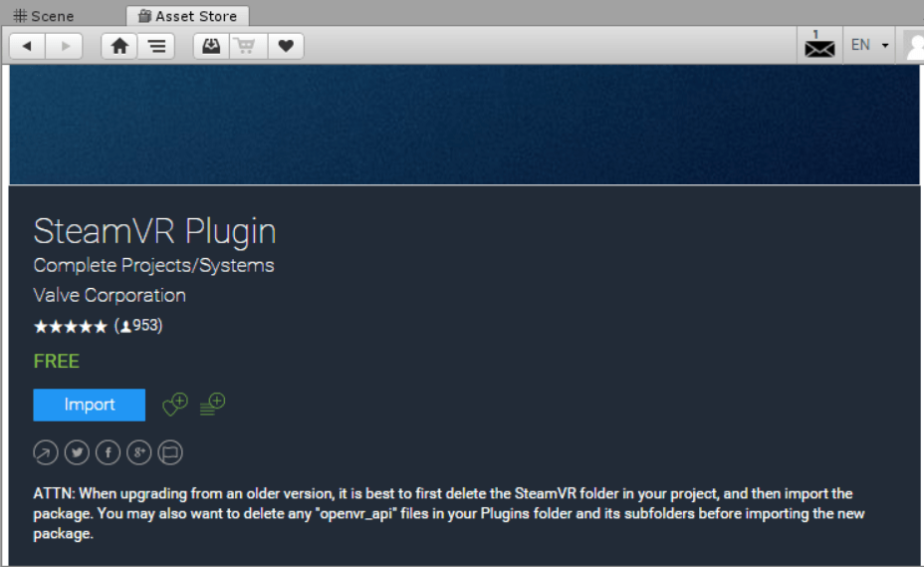Image resolution: width=924 pixels, height=567 pixels.
Task: Go back in Asset Store navigation
Action: [x=27, y=46]
